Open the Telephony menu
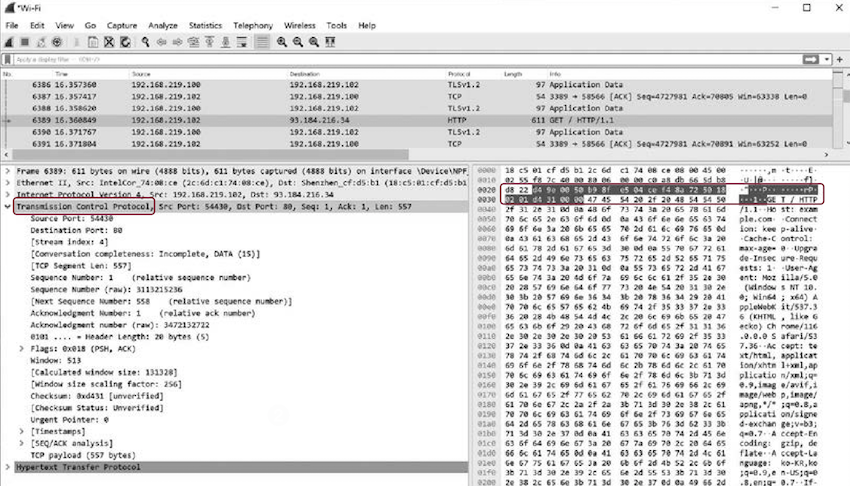This screenshot has height=486, width=850. point(253,25)
